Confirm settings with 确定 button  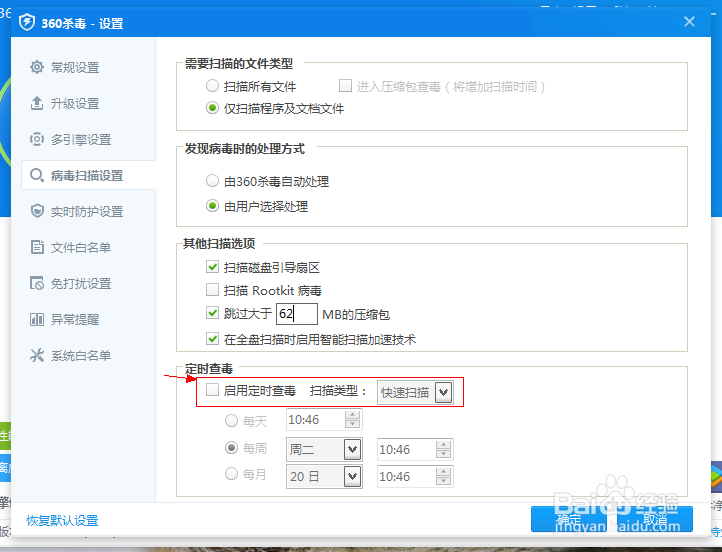[x=569, y=519]
